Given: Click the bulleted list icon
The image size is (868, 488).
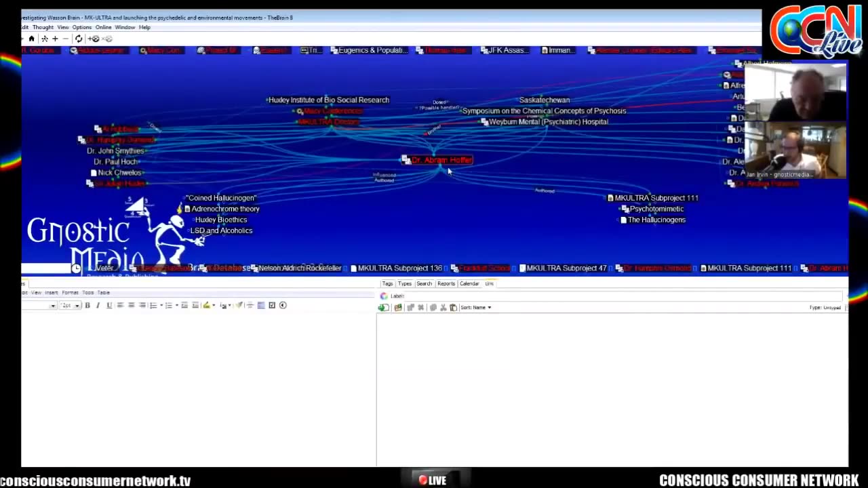Looking at the screenshot, I should [153, 306].
